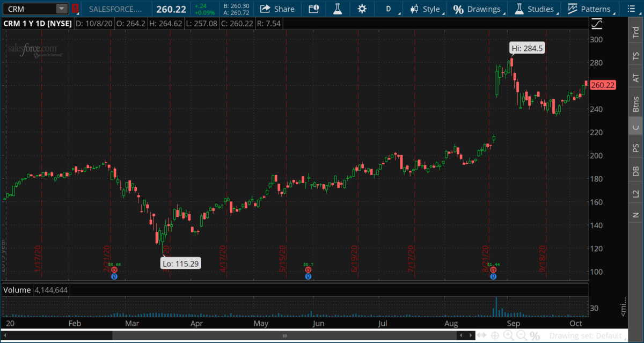The width and height of the screenshot is (644, 343).
Task: Click the CRM 1 Y 1D [NYSE] chart title
Action: [x=37, y=24]
